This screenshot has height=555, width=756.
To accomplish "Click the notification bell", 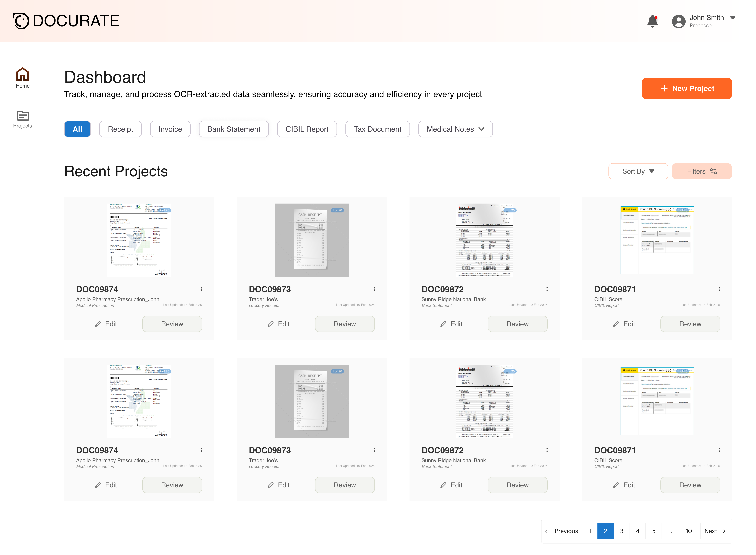I will point(652,21).
